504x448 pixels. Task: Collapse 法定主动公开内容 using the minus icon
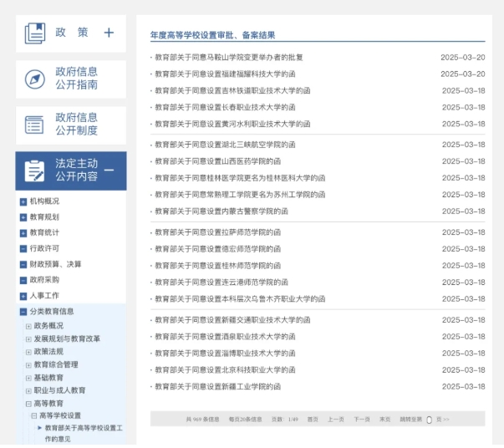tap(109, 171)
